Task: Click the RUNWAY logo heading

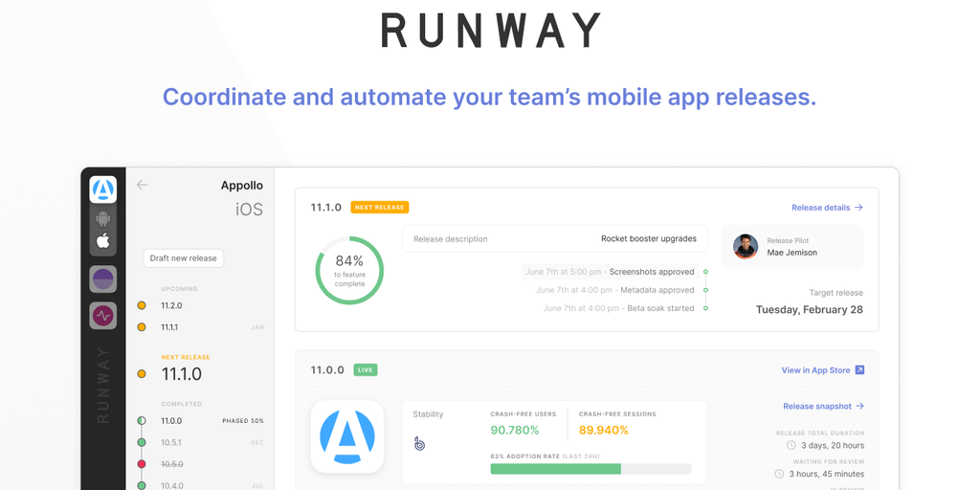Action: click(491, 31)
